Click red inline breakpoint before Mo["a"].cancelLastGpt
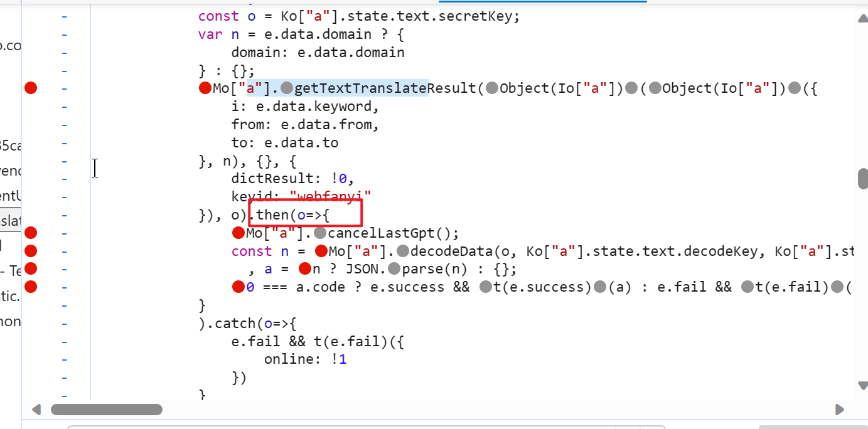 coord(238,233)
